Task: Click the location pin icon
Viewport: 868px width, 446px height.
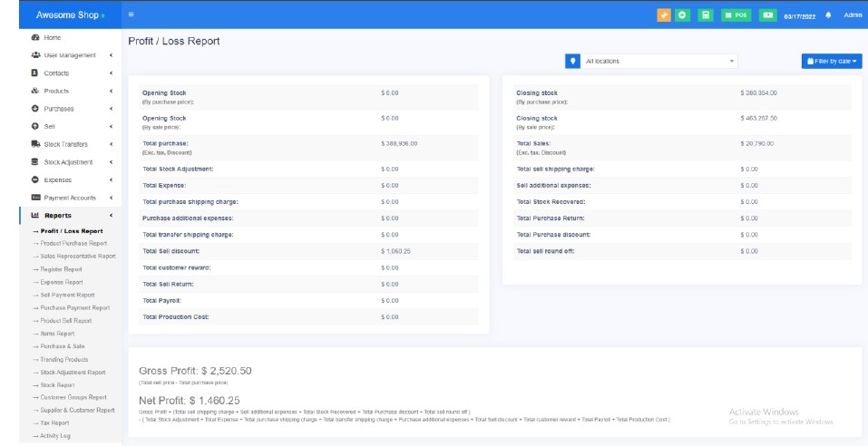Action: coord(572,61)
